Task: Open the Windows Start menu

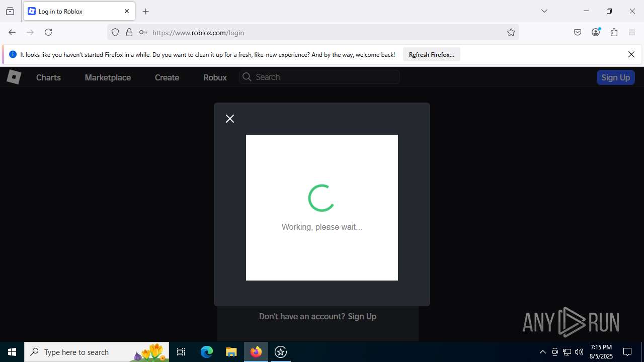Action: tap(12, 352)
